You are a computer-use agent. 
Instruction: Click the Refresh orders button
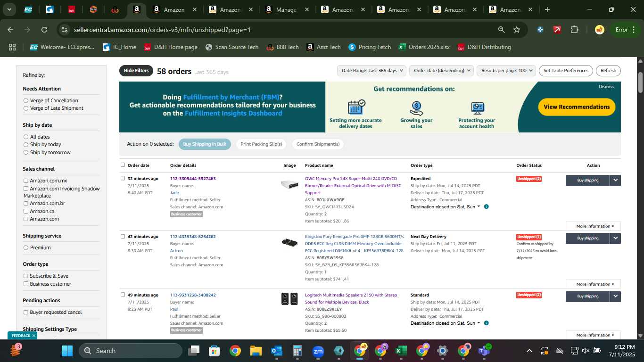[x=608, y=71]
